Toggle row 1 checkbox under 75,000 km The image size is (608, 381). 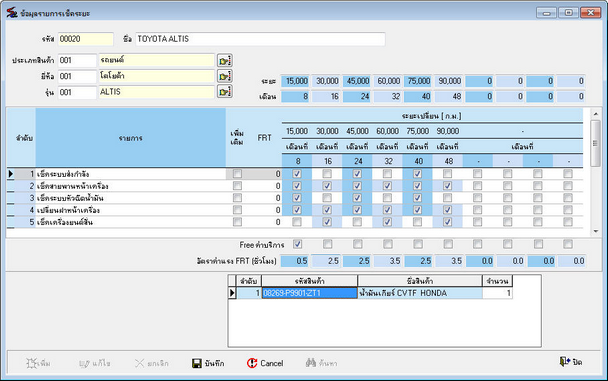[418, 174]
